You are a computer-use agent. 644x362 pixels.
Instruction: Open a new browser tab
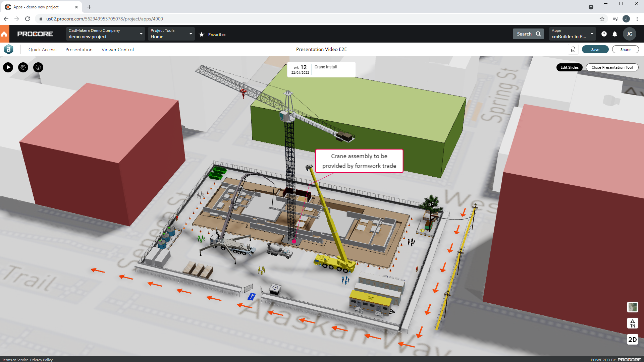coord(89,7)
